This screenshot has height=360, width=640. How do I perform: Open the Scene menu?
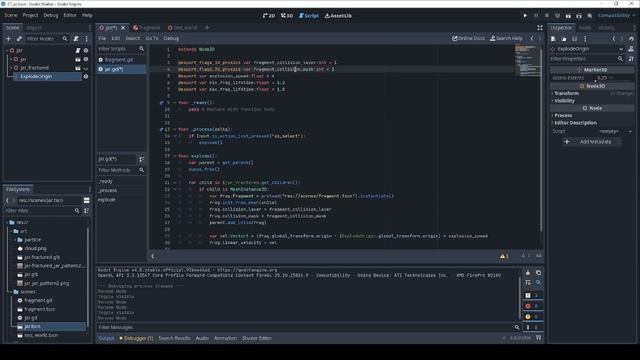click(x=11, y=15)
